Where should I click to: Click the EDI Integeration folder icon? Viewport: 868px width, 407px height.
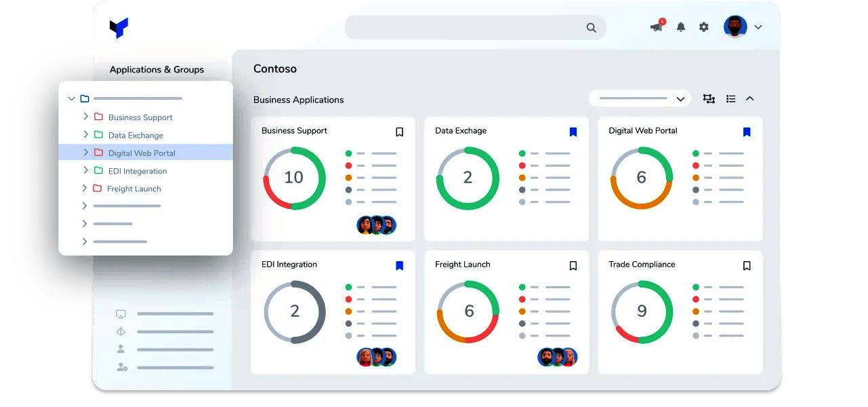pos(98,170)
